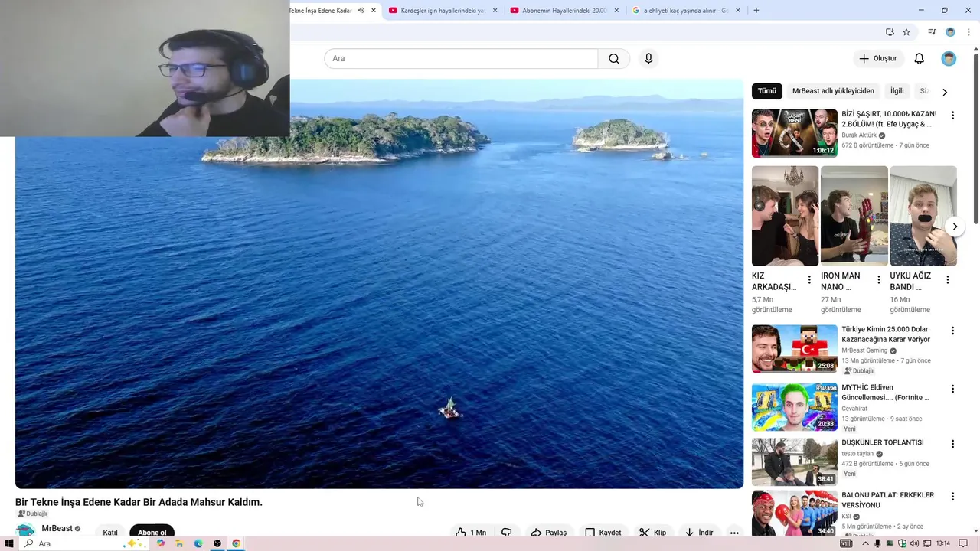Select the İlgili filter chip
The width and height of the screenshot is (980, 551).
897,91
